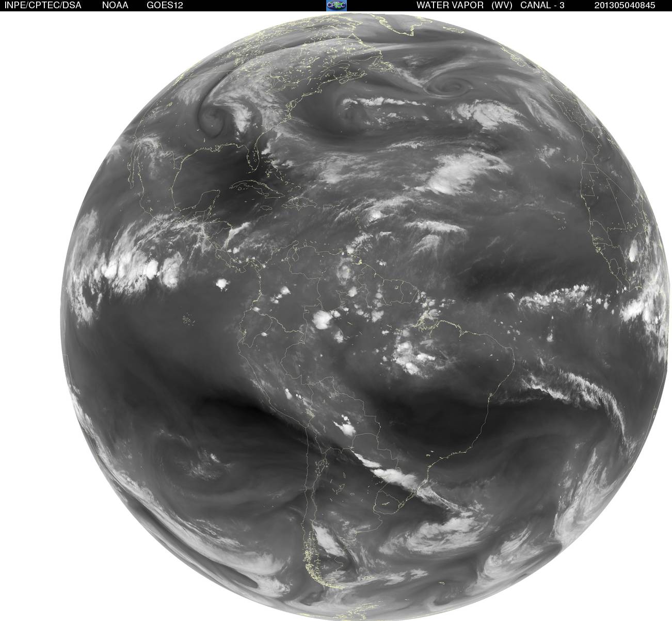Click the CPTEC logo in header

(337, 5)
